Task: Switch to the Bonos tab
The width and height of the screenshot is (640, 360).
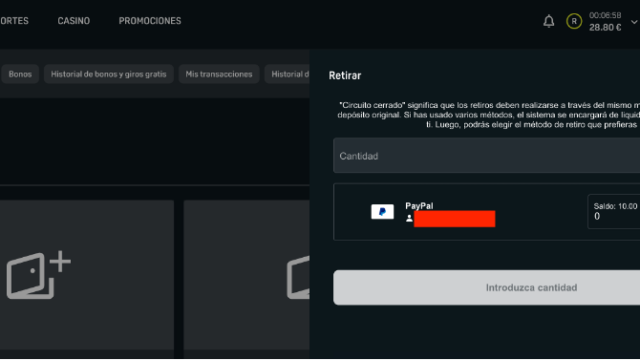Action: (20, 74)
